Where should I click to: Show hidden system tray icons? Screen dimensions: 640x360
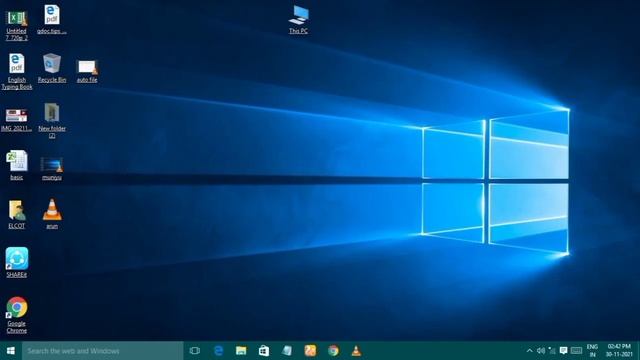coord(529,351)
